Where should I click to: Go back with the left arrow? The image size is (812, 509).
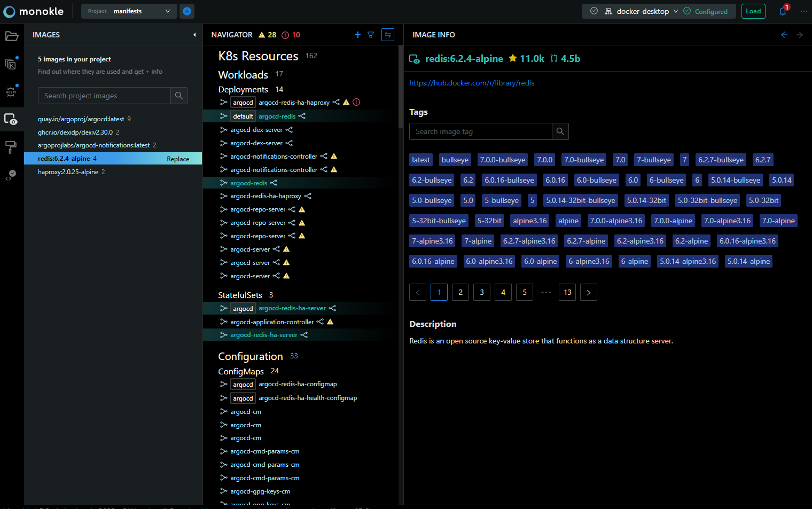(784, 35)
